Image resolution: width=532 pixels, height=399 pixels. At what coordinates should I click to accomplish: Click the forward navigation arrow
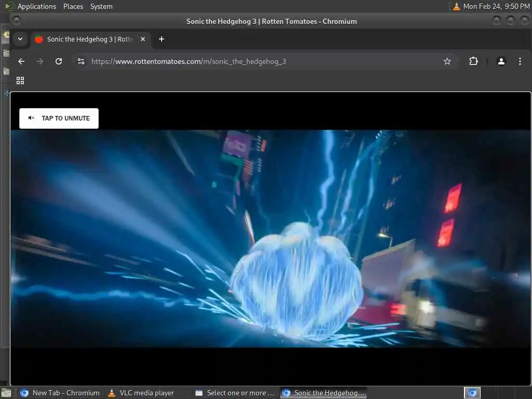39,61
